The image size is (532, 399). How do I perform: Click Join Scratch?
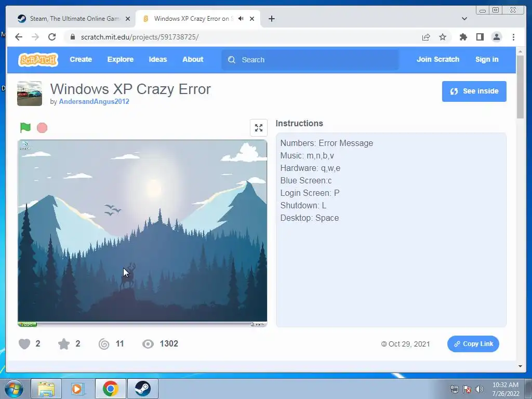pyautogui.click(x=437, y=59)
